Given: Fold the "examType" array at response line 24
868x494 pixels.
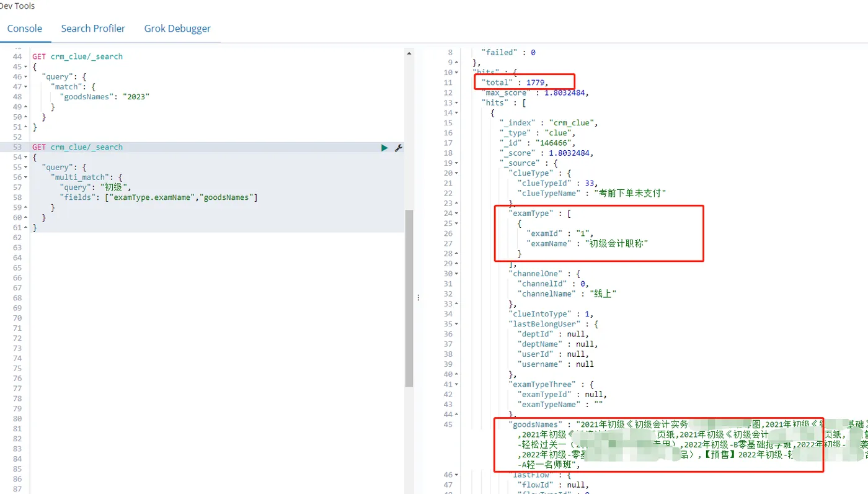Looking at the screenshot, I should pos(457,213).
